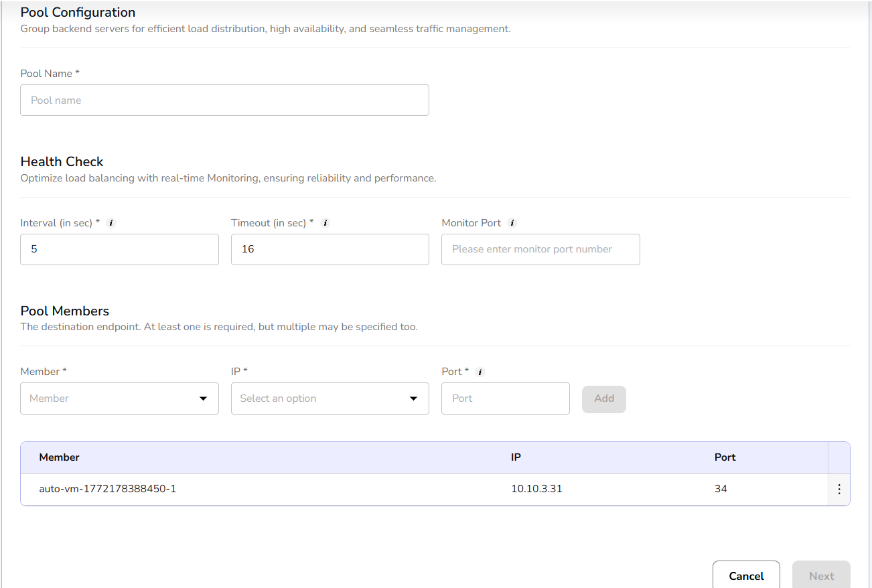Screen dimensions: 872x588
Task: Focus the Pool Name text field
Action: pyautogui.click(x=224, y=100)
